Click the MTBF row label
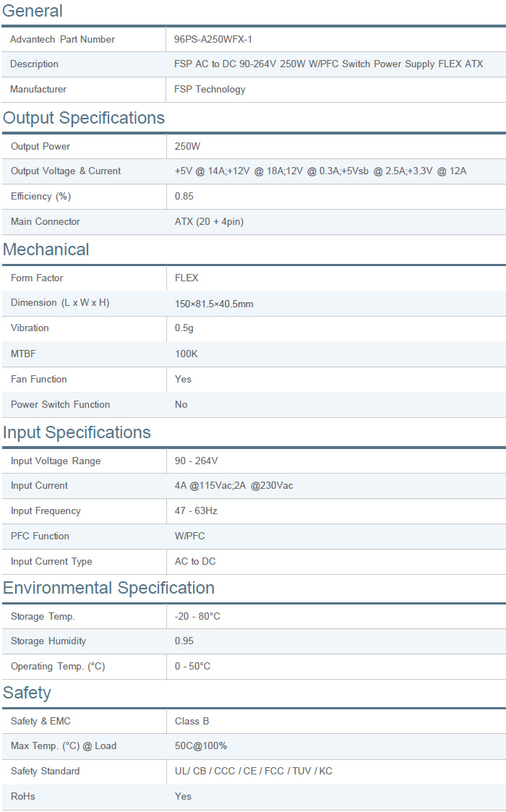 [x=23, y=354]
